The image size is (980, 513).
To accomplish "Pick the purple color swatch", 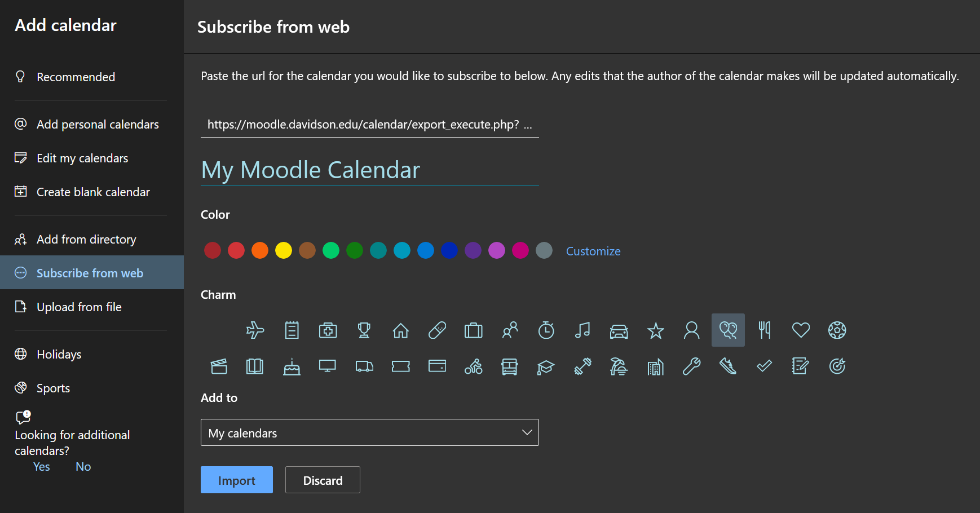I will tap(473, 250).
